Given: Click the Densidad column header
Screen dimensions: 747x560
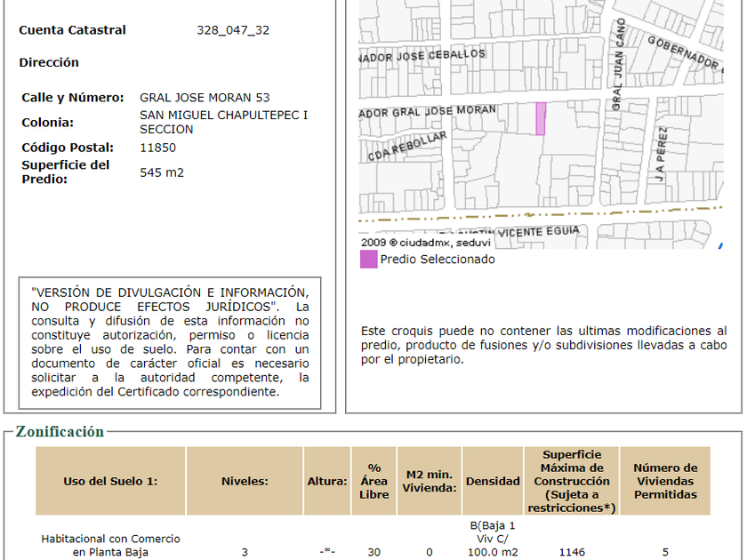Looking at the screenshot, I should [493, 481].
